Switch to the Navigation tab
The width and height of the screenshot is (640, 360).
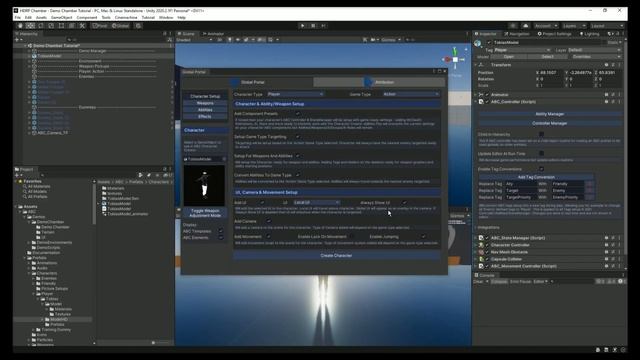[517, 34]
